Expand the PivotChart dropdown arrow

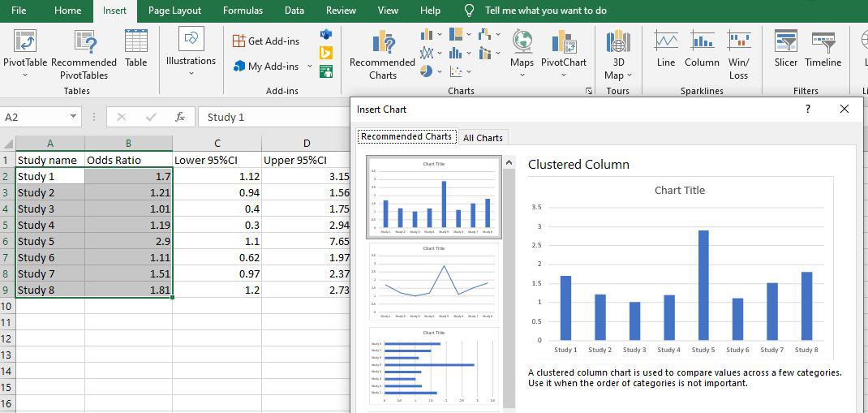tap(564, 74)
